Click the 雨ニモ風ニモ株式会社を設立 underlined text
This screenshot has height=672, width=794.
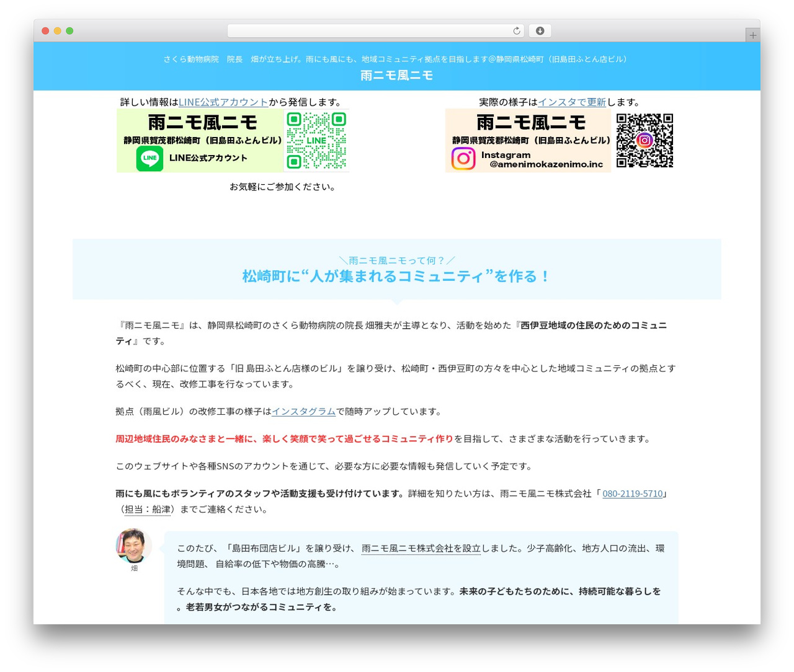coord(421,549)
